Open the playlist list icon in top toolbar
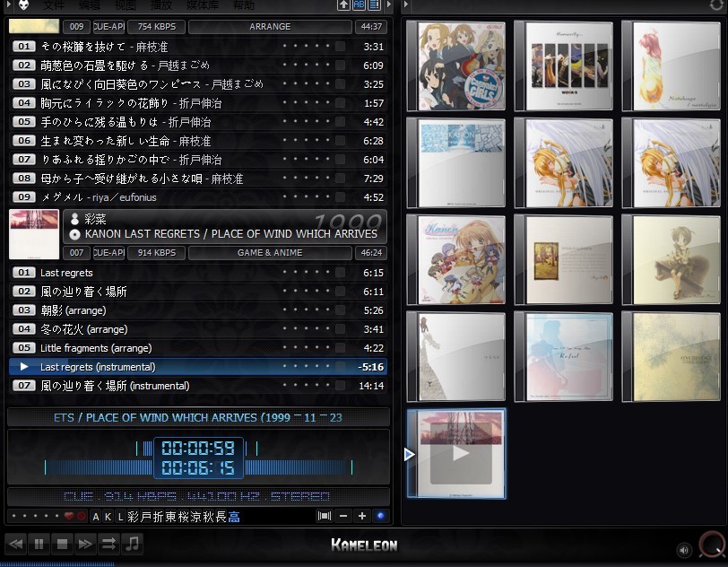728x567 pixels. [374, 5]
